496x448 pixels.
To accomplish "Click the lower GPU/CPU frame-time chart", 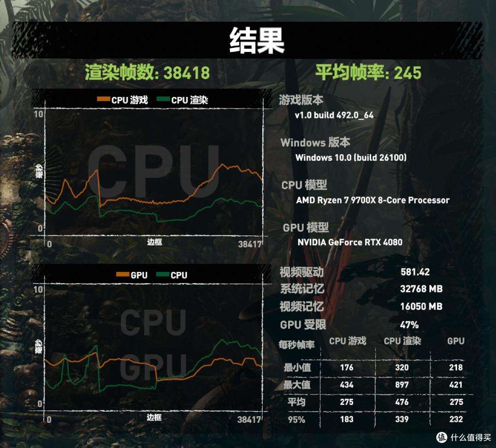I will pos(154,347).
